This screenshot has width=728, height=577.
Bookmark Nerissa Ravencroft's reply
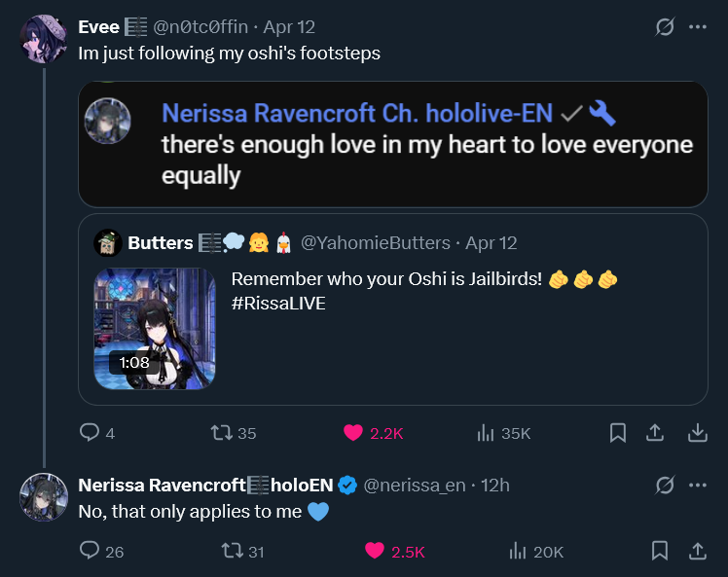click(660, 551)
